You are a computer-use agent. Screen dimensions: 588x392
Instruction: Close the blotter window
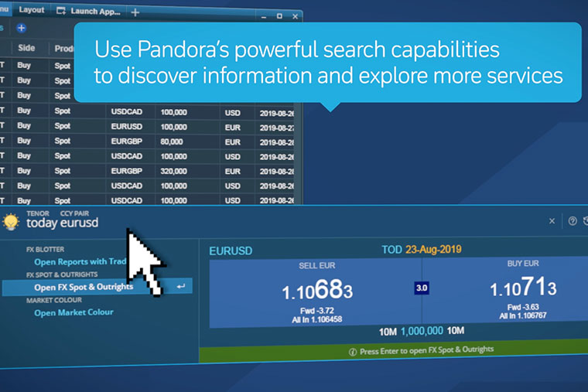coord(295,16)
